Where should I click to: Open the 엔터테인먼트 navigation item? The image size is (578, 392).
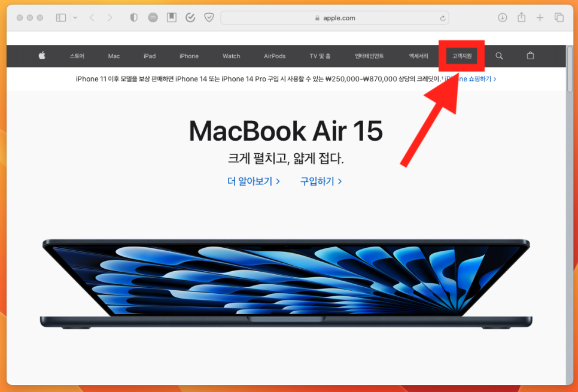tap(369, 56)
